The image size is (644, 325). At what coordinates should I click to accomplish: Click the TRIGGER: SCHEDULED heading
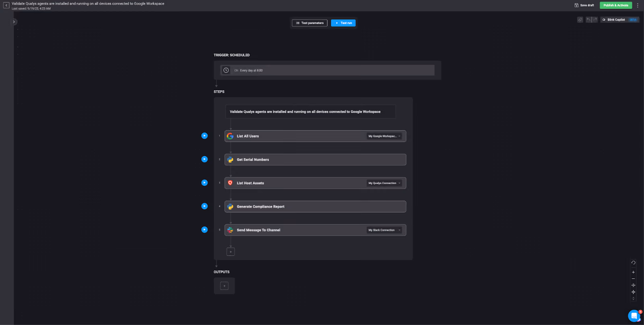231,55
